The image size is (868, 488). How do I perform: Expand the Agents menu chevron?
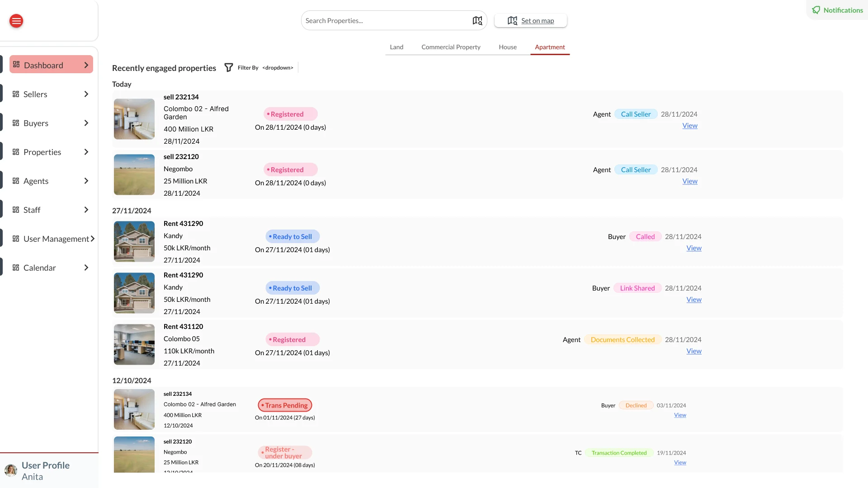[86, 181]
